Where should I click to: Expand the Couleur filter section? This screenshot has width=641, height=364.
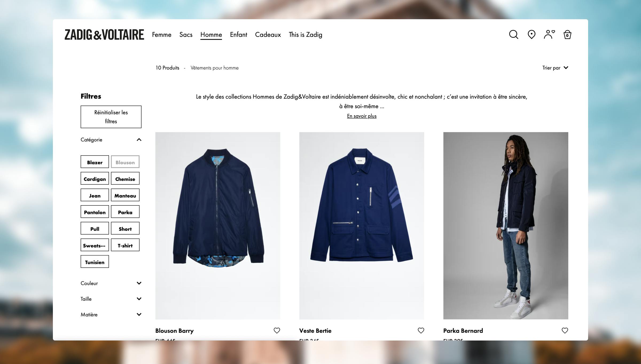[x=139, y=283]
